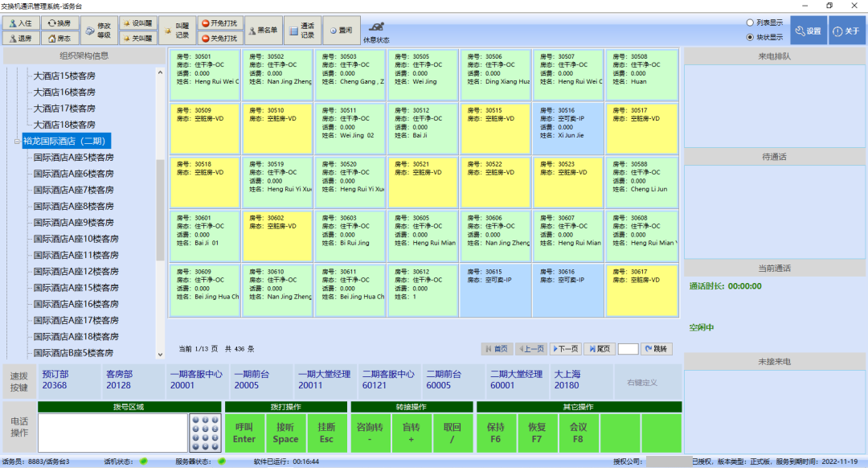
Task: Click the 入住 check-in toolbar button
Action: point(20,24)
